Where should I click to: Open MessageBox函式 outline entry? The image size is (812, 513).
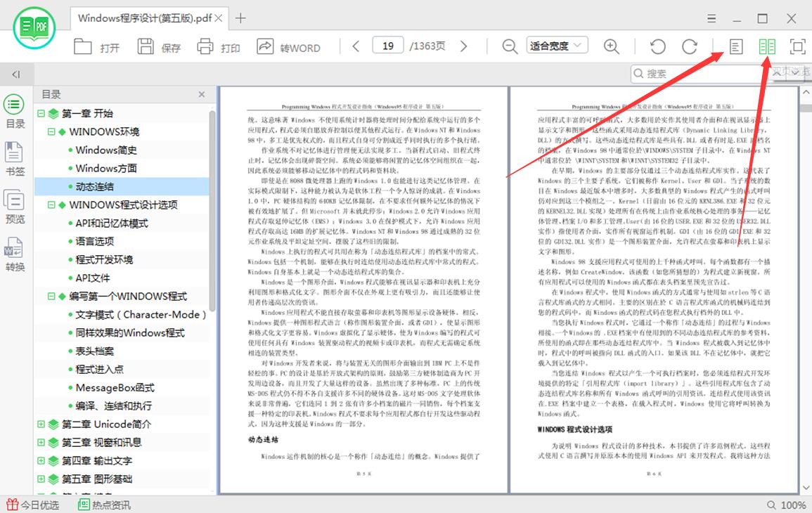coord(115,388)
